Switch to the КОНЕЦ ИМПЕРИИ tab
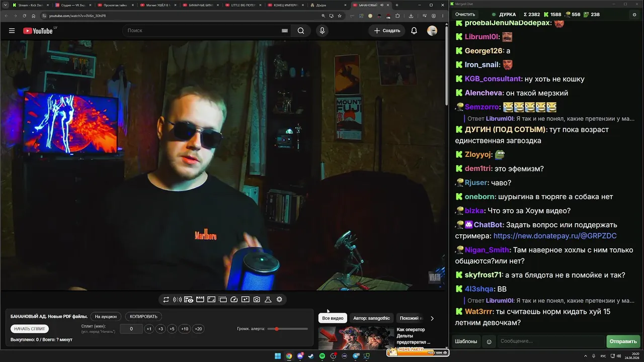 285,5
